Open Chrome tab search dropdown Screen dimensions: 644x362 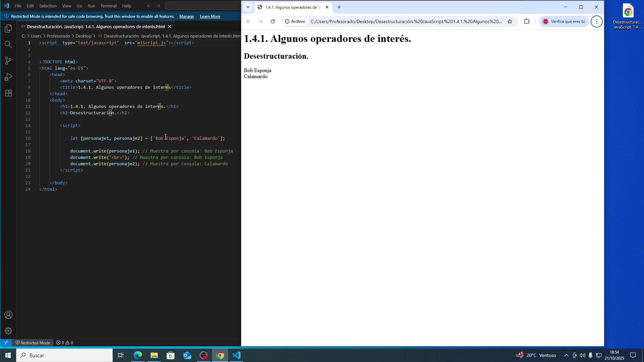248,7
